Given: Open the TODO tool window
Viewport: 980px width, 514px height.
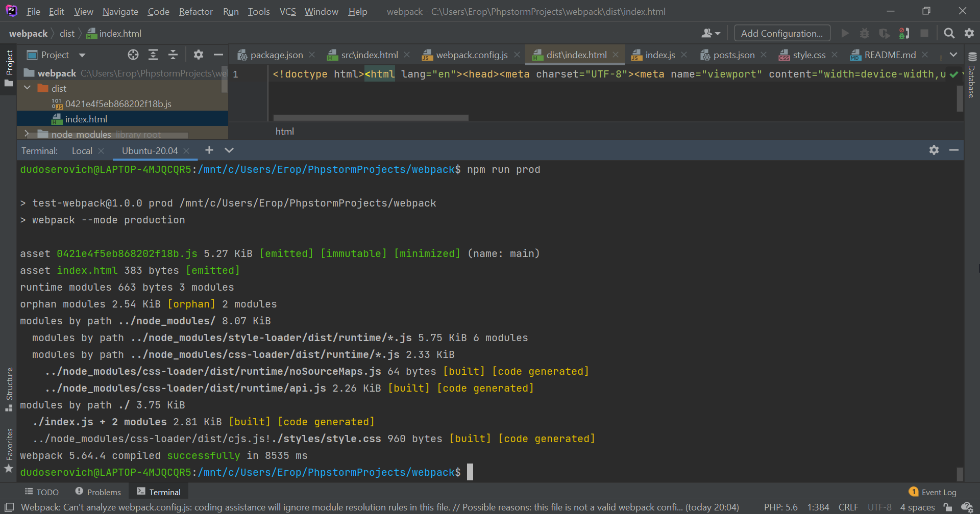Looking at the screenshot, I should point(42,492).
